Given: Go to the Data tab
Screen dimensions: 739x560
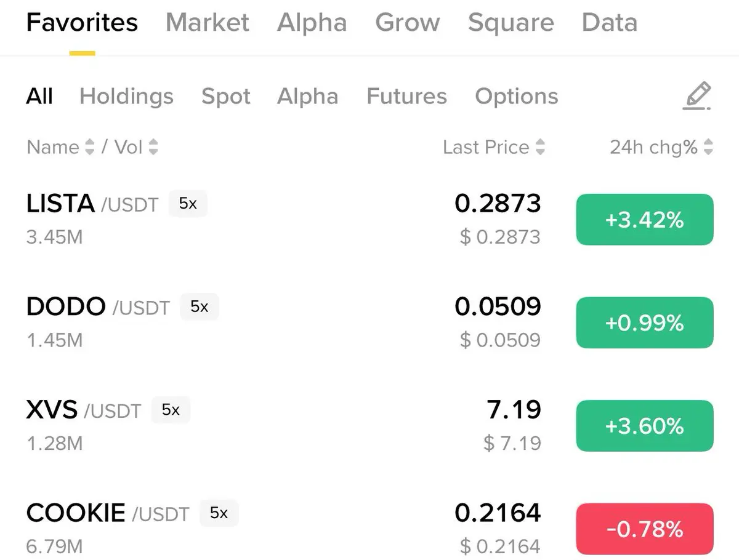Looking at the screenshot, I should point(609,23).
